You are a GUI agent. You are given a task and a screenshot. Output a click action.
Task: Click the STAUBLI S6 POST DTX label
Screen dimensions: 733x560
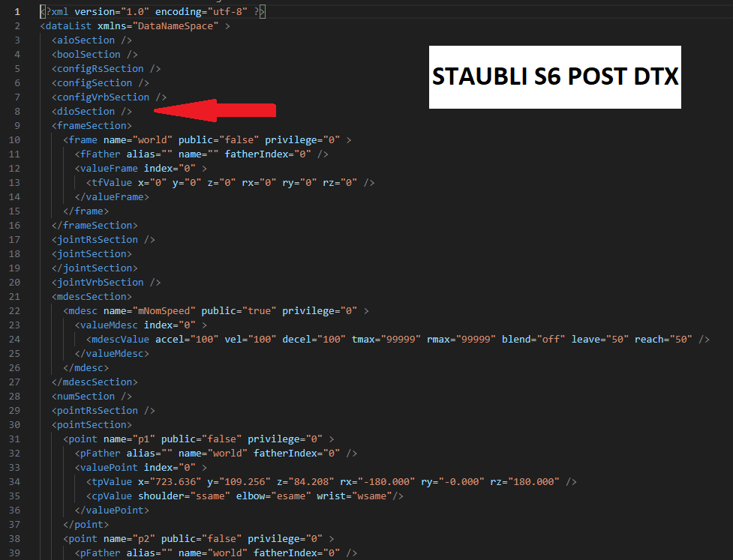pos(555,77)
